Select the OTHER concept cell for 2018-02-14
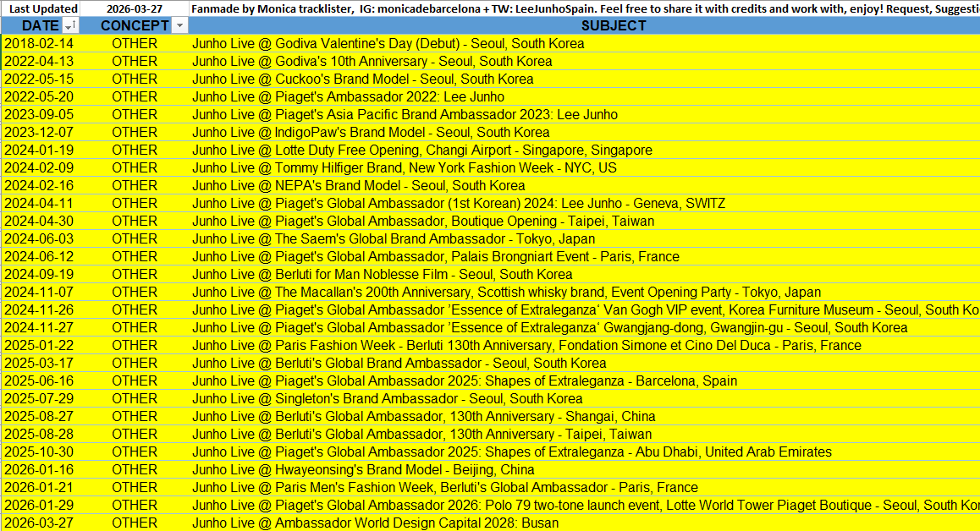 tap(135, 44)
